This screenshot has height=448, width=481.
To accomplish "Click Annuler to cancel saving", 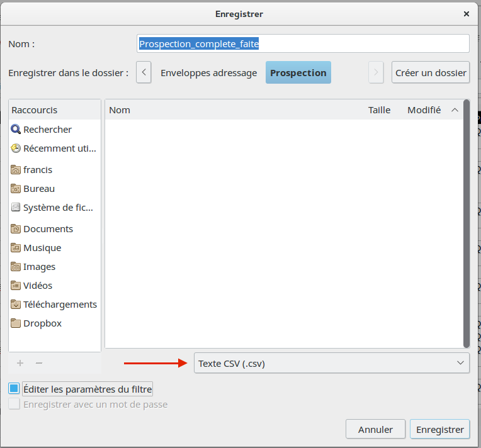I will click(x=375, y=430).
